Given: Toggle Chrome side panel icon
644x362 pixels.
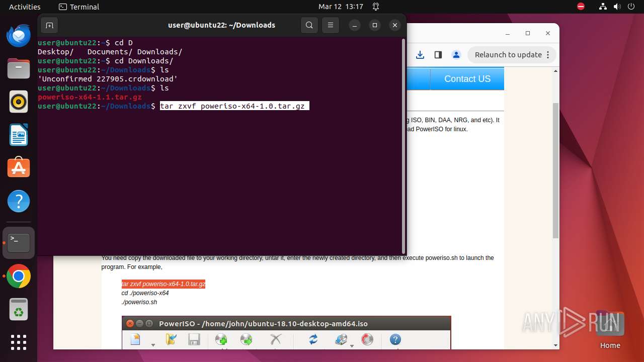Looking at the screenshot, I should [x=438, y=55].
